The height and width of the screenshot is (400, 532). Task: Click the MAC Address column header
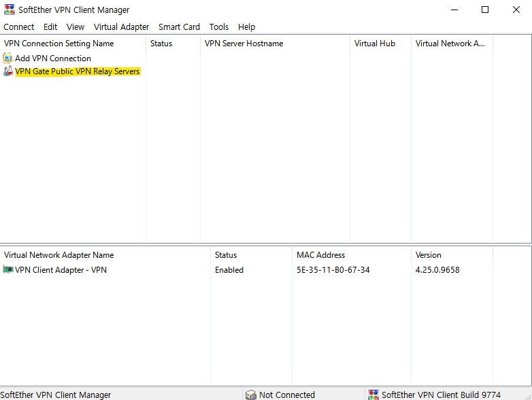click(x=352, y=255)
